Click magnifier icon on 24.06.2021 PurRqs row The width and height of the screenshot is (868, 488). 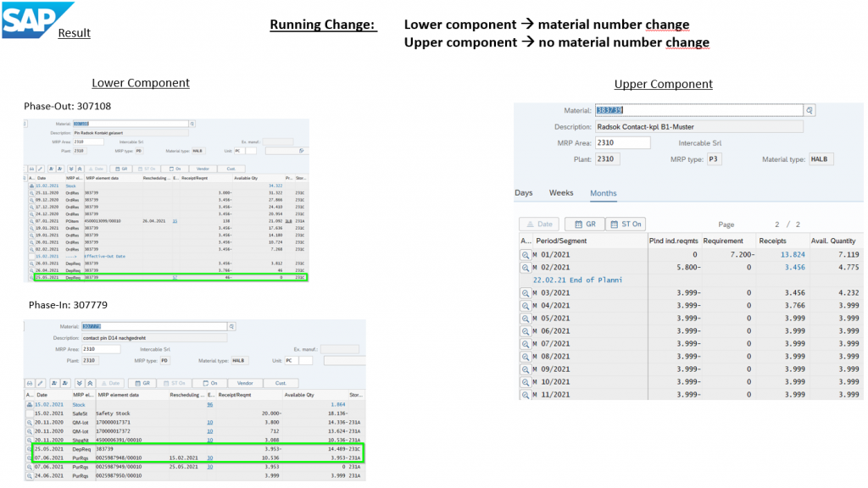click(x=31, y=474)
